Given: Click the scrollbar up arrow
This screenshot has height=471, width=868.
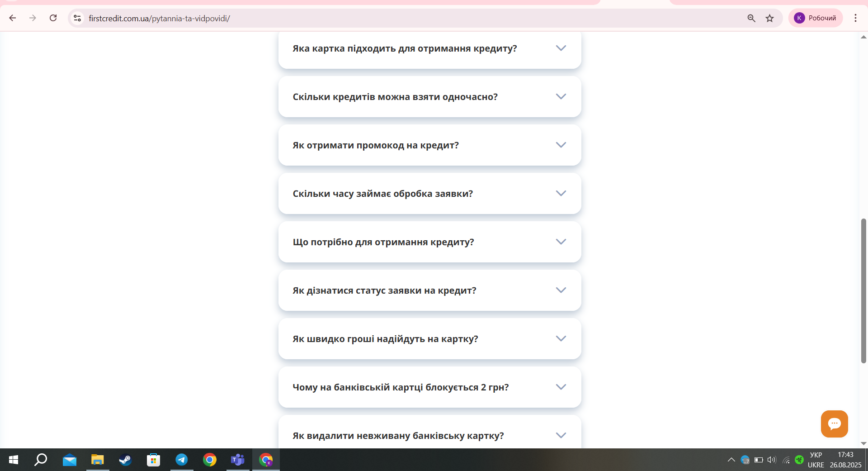Looking at the screenshot, I should (x=863, y=37).
